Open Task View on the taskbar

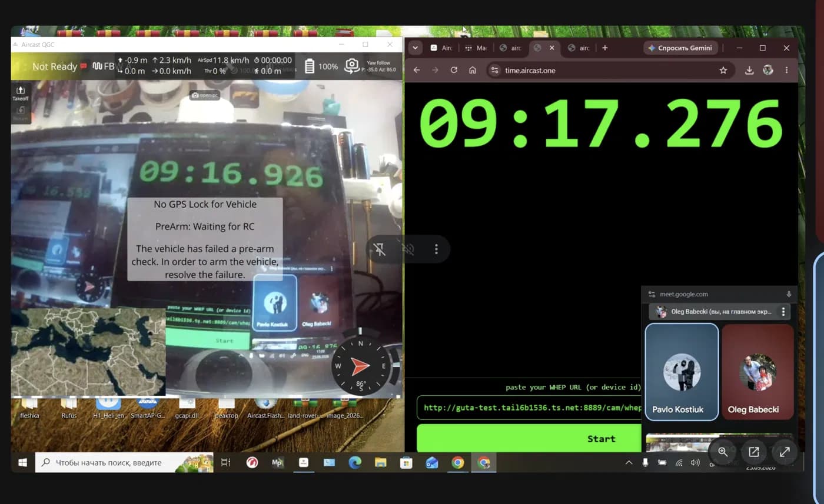pos(225,463)
